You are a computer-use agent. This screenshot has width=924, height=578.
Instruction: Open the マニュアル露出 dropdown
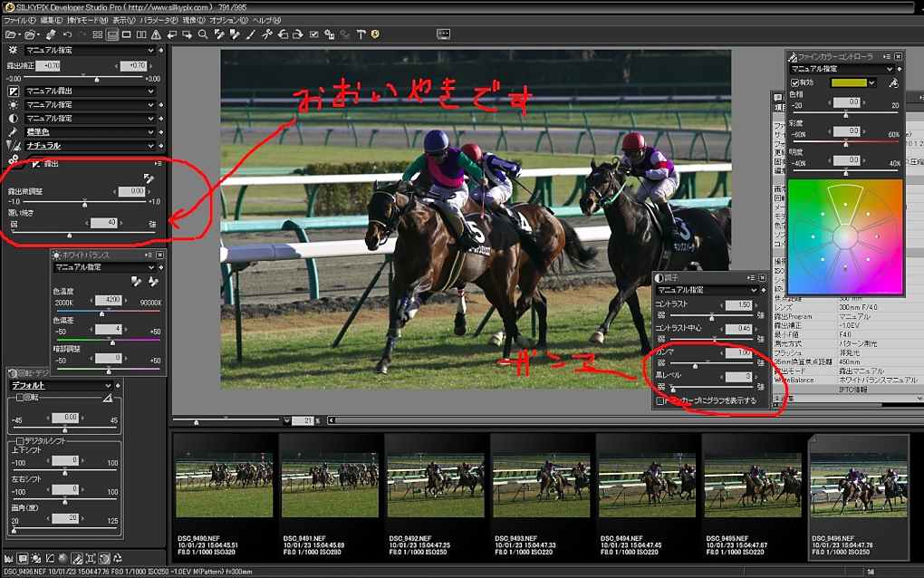(90, 92)
